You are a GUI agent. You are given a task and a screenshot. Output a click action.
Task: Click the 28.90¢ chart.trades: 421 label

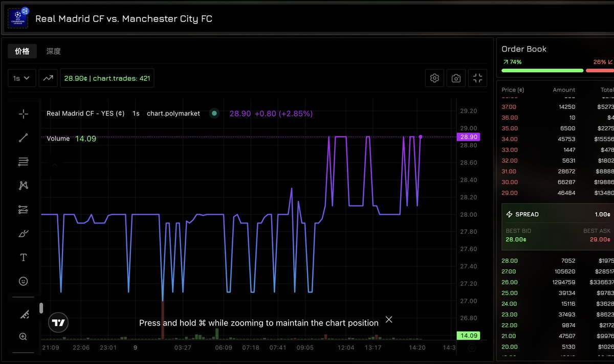tap(107, 78)
